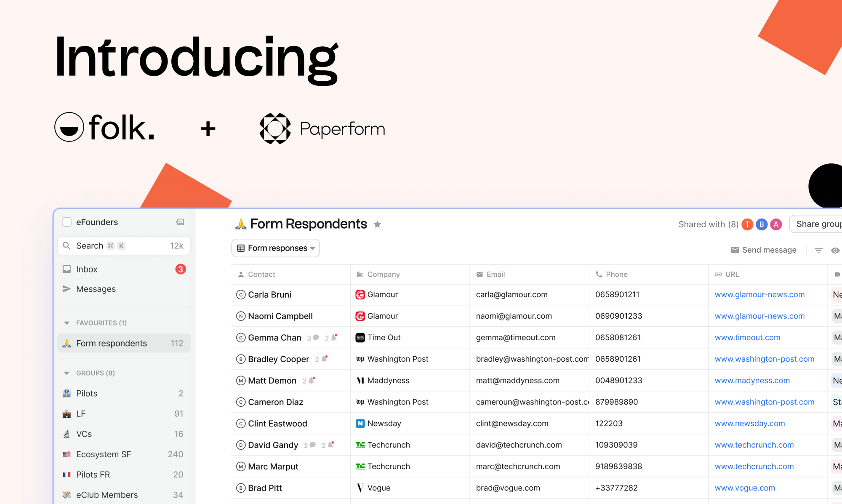842x504 pixels.
Task: Click the star to favorite Form Respondents
Action: (x=378, y=224)
